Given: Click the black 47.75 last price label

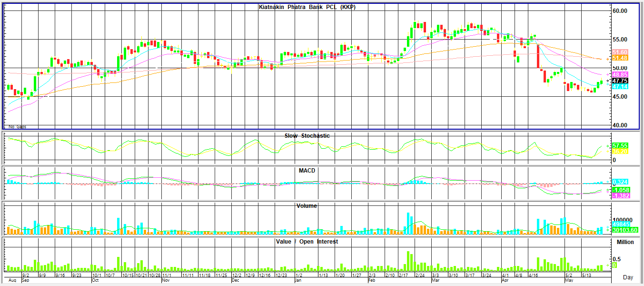Looking at the screenshot, I should click(620, 81).
